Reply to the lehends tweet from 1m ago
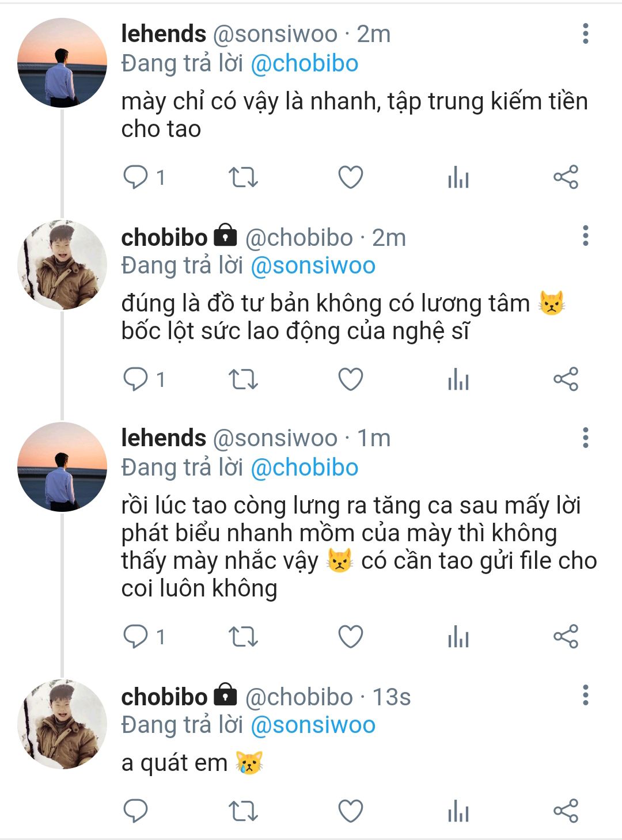This screenshot has height=840, width=622. 136,637
